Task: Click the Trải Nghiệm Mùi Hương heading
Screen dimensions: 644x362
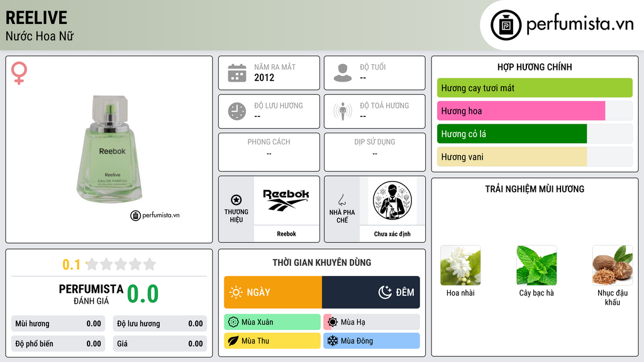Action: tap(535, 189)
